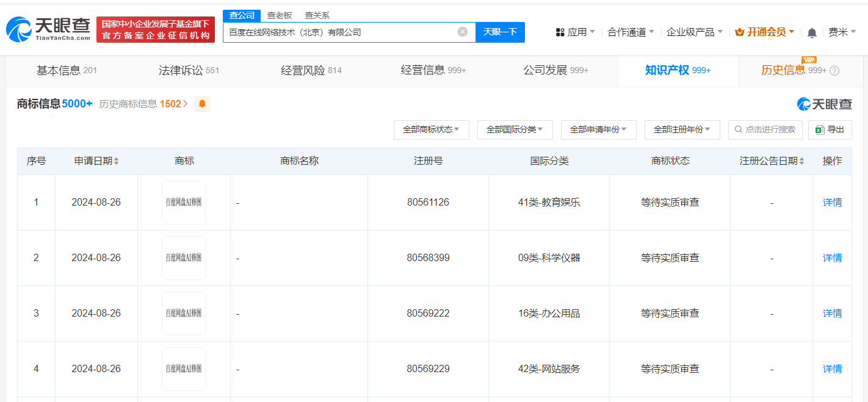Click the help question mark beside 历史信息
Viewport: 868px width, 402px height.
pos(834,71)
